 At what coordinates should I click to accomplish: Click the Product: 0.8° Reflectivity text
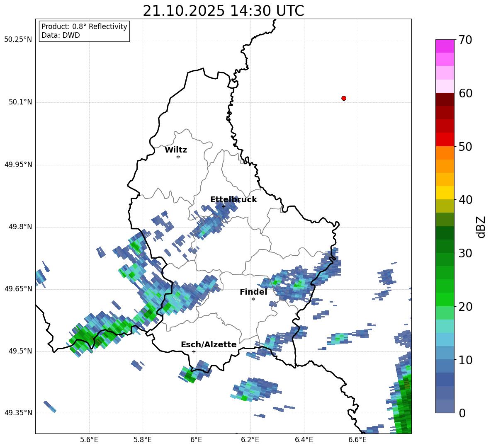[84, 27]
